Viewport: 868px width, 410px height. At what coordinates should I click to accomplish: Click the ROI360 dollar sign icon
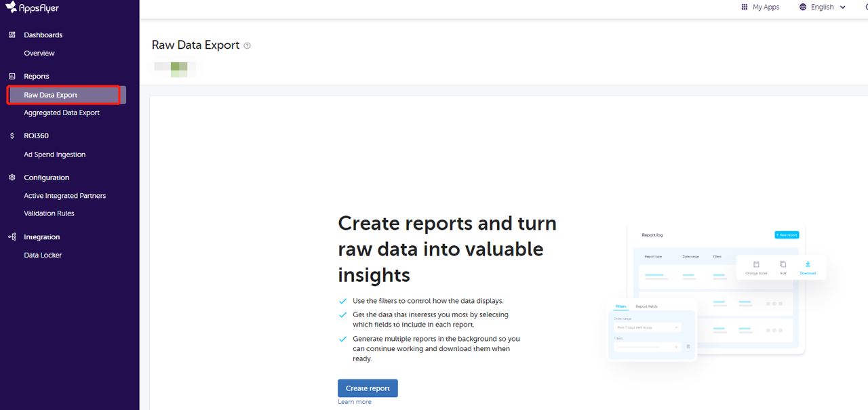[x=12, y=136]
